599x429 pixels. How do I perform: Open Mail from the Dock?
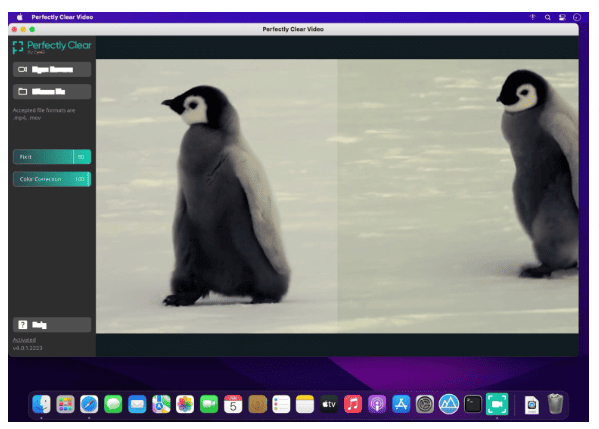point(137,404)
